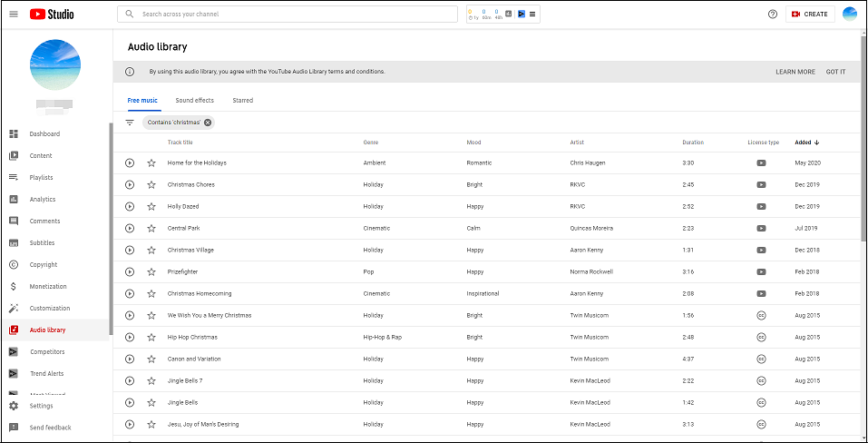Click the search across your channel field
Viewport: 868px width, 443px height.
[290, 15]
